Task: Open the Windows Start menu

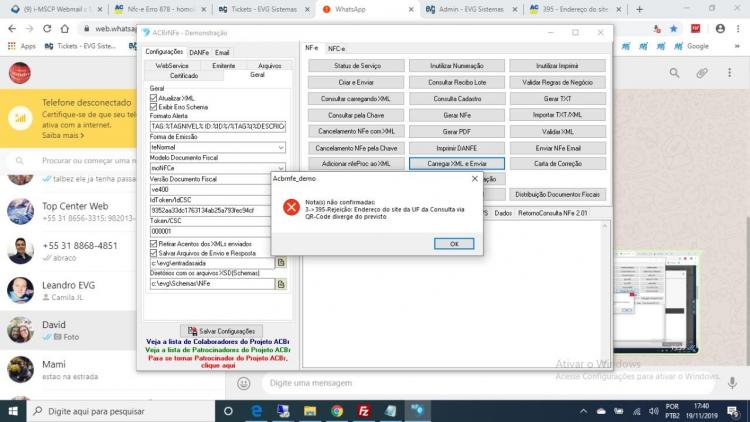Action: [13, 411]
